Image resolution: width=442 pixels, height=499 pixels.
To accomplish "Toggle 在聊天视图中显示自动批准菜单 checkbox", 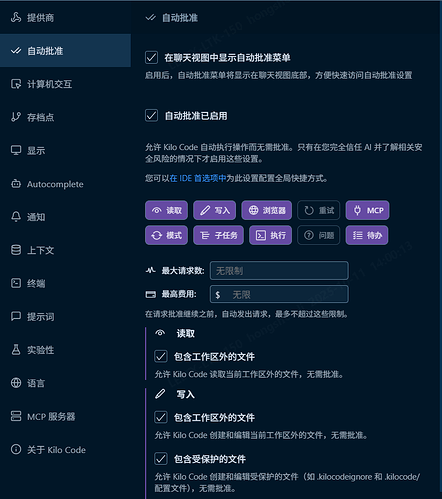I will point(151,57).
